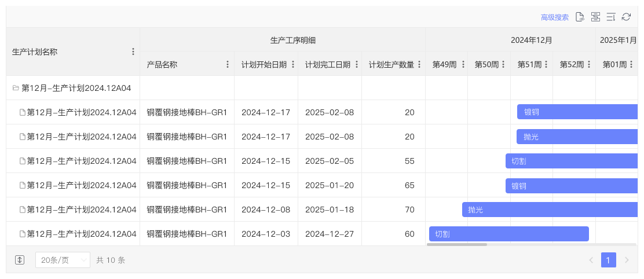Open the 20条/页 page size dropdown

tap(63, 260)
